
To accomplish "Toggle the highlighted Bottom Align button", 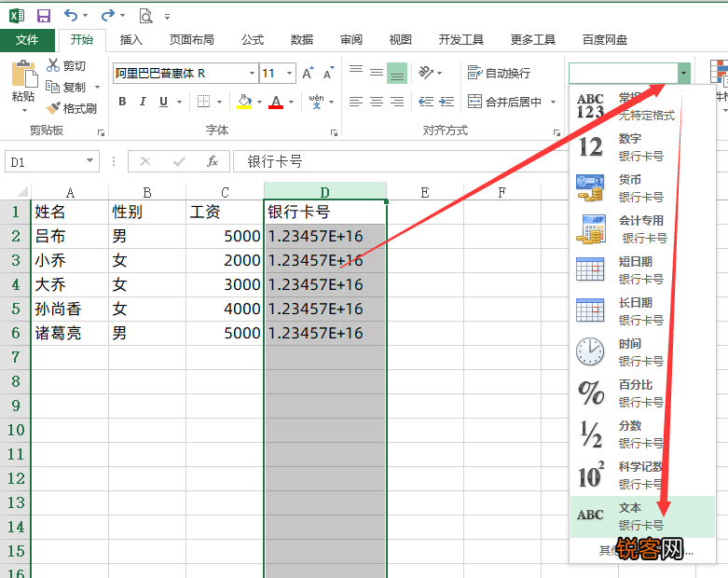I will pyautogui.click(x=397, y=74).
